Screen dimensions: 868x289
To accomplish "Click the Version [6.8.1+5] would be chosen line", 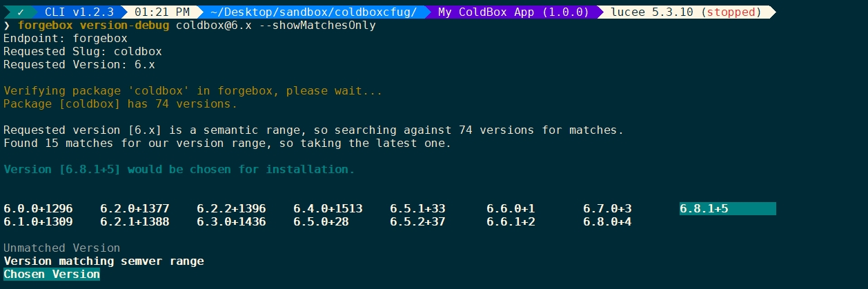I will pyautogui.click(x=179, y=169).
